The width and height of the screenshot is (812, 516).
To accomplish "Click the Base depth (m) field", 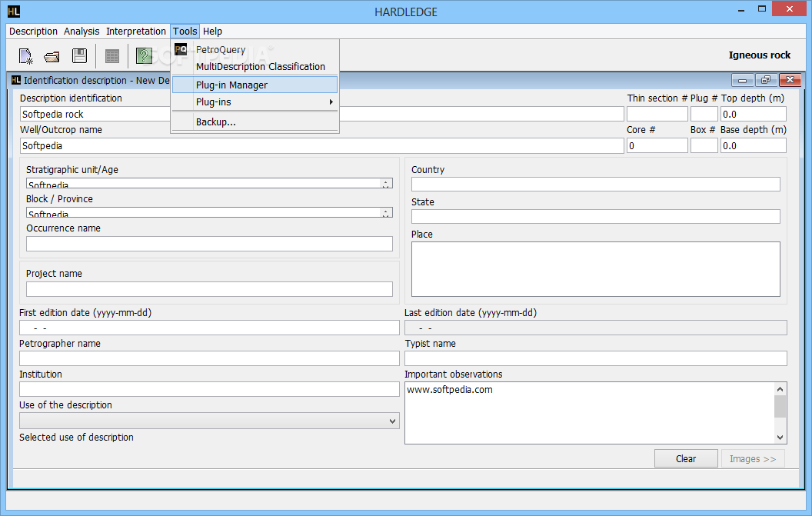I will point(754,145).
